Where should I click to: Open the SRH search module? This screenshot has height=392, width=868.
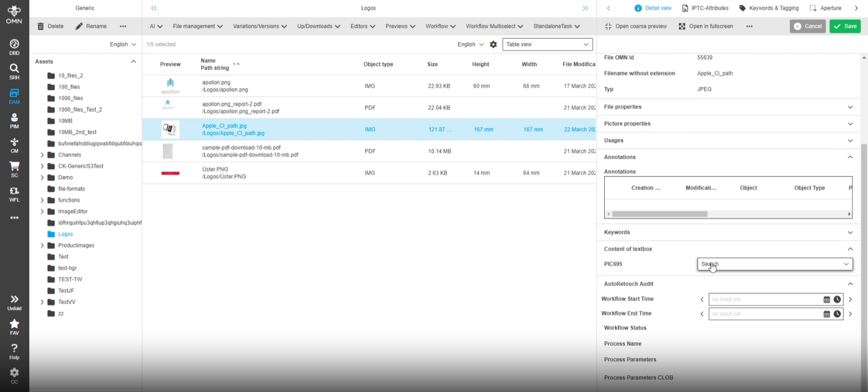[x=14, y=71]
